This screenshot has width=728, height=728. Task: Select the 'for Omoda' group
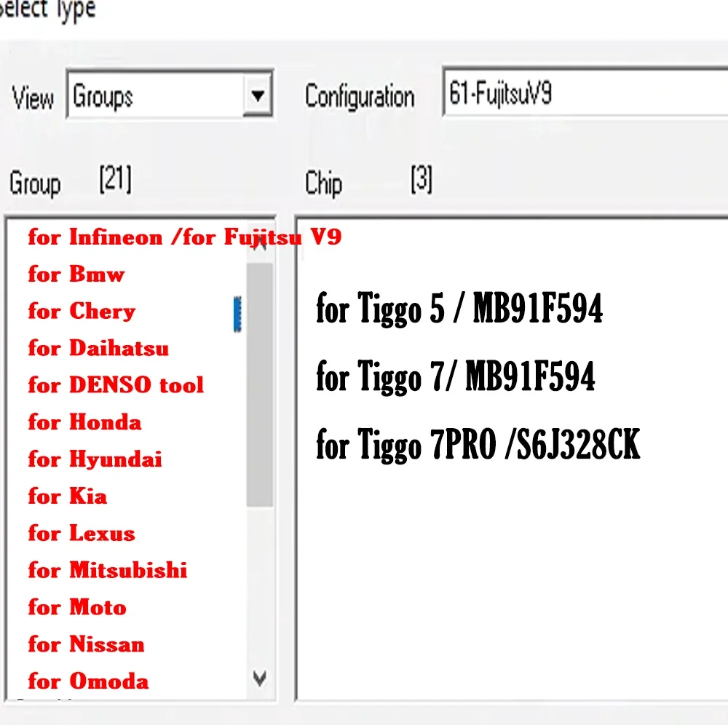click(x=88, y=681)
